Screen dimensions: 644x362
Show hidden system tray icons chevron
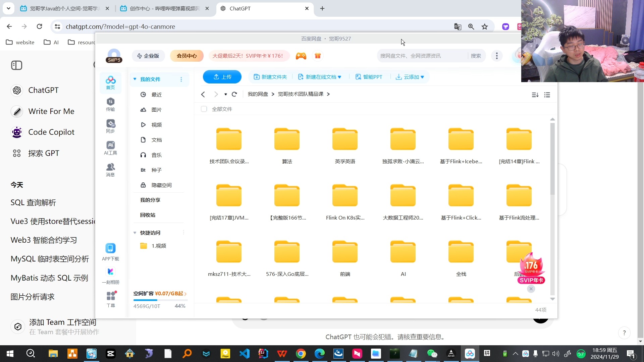(x=516, y=354)
